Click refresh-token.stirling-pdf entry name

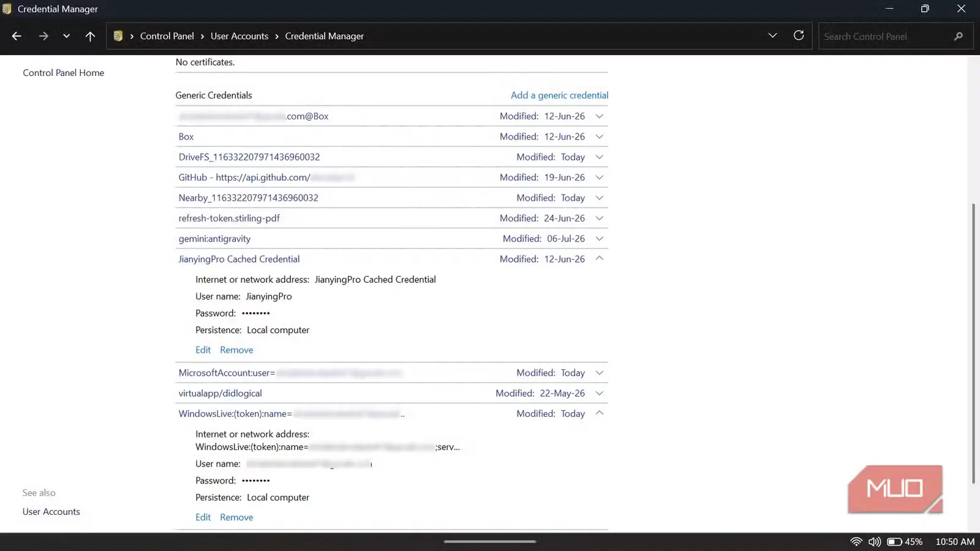(229, 218)
